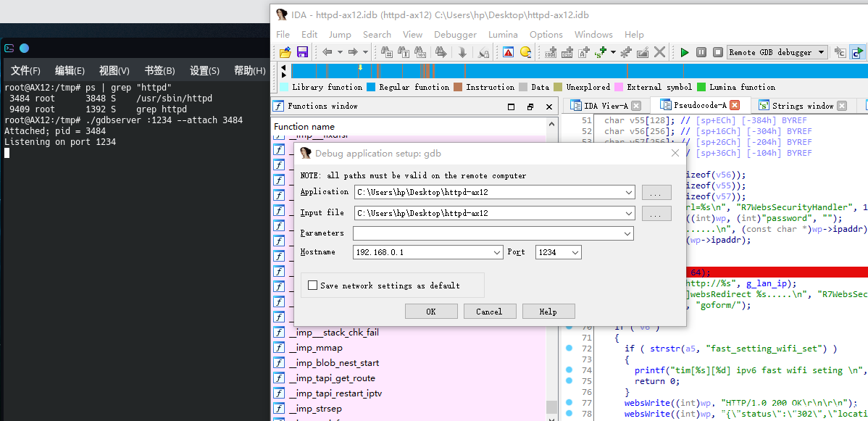Close the IDA View-A tab
The height and width of the screenshot is (421, 868).
coord(636,106)
